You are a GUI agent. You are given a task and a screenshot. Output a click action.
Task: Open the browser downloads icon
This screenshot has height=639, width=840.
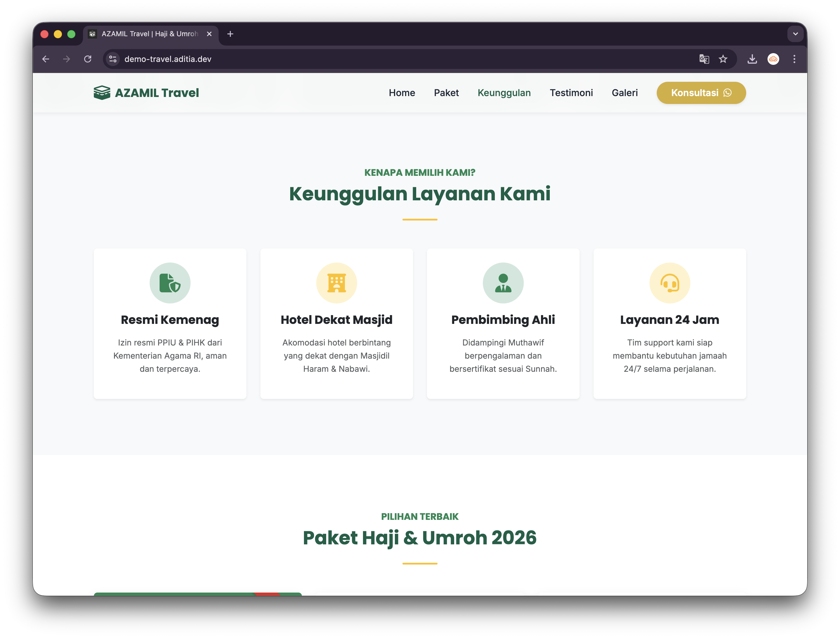pos(752,59)
